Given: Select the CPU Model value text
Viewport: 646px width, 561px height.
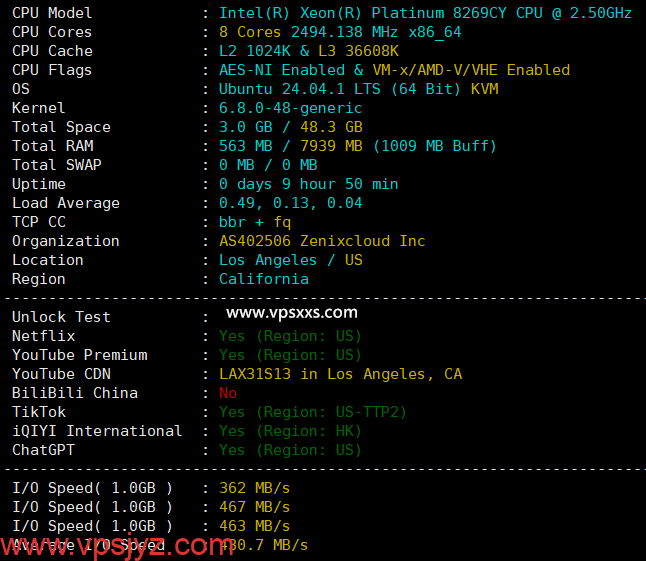Looking at the screenshot, I should point(425,13).
